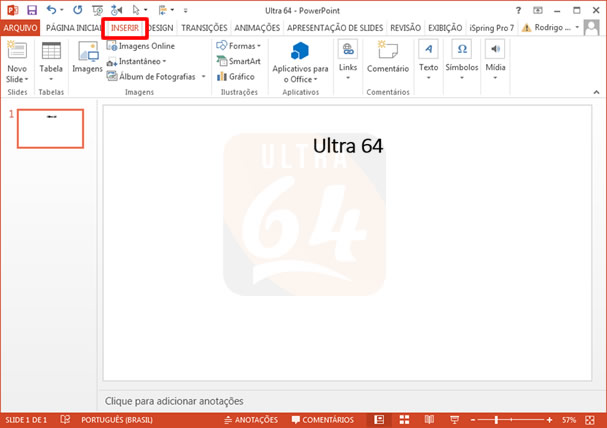This screenshot has height=428, width=607.
Task: Click the spell check status icon
Action: [x=65, y=419]
